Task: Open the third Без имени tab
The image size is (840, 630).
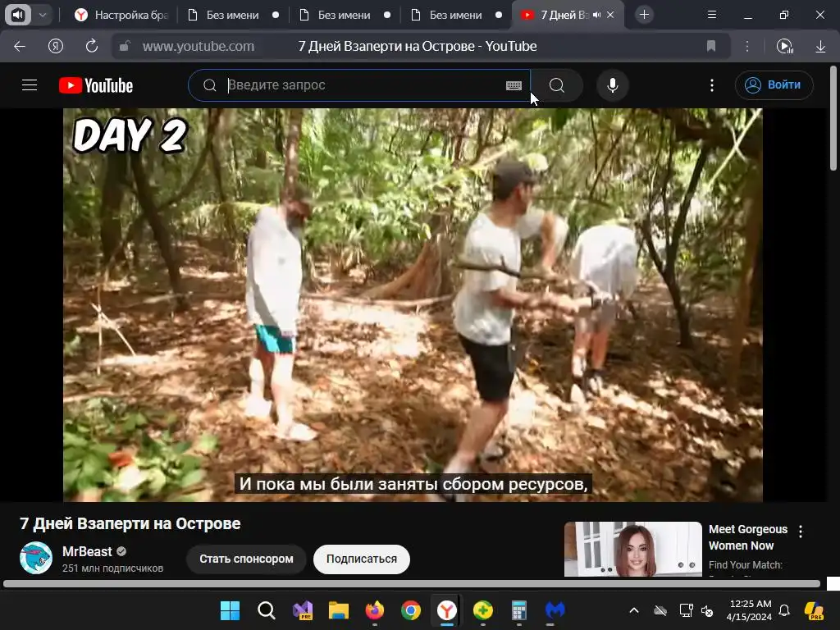Action: coord(455,15)
